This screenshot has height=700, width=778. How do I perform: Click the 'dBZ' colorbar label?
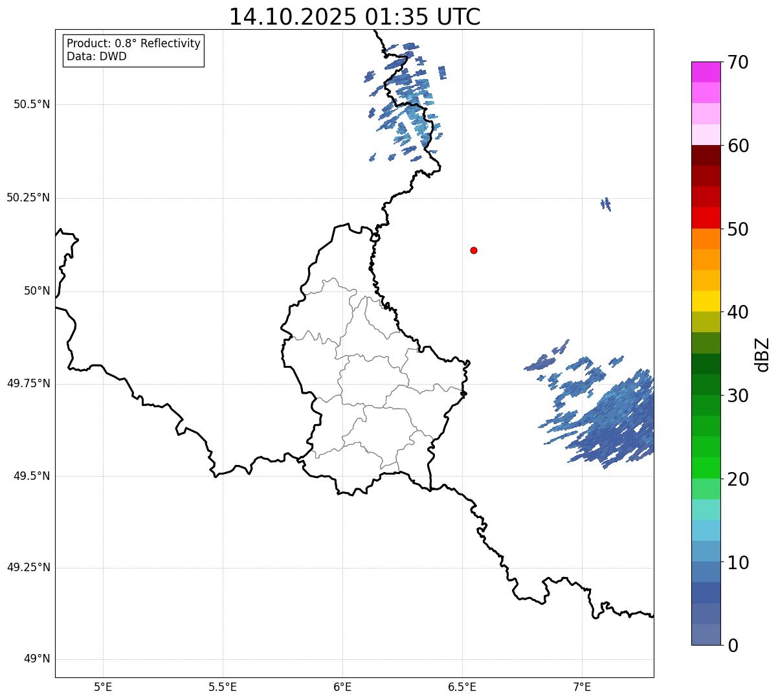(762, 354)
